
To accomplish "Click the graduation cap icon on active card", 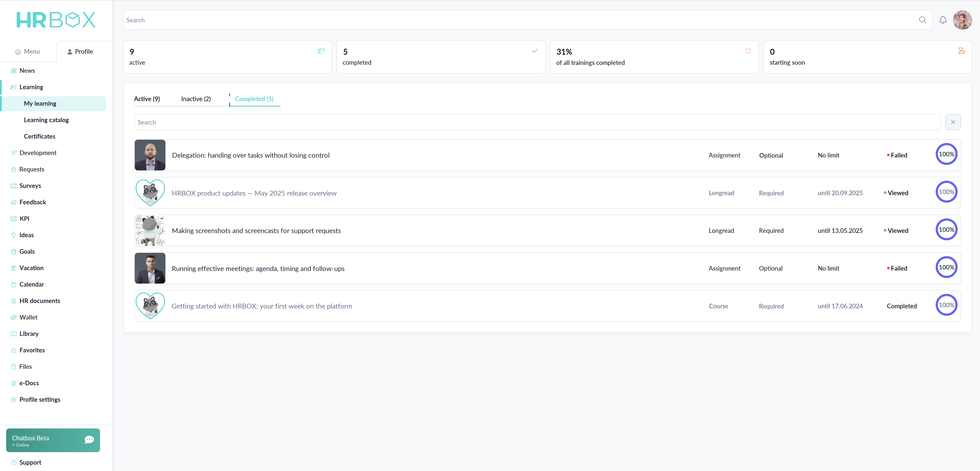I will click(x=321, y=51).
